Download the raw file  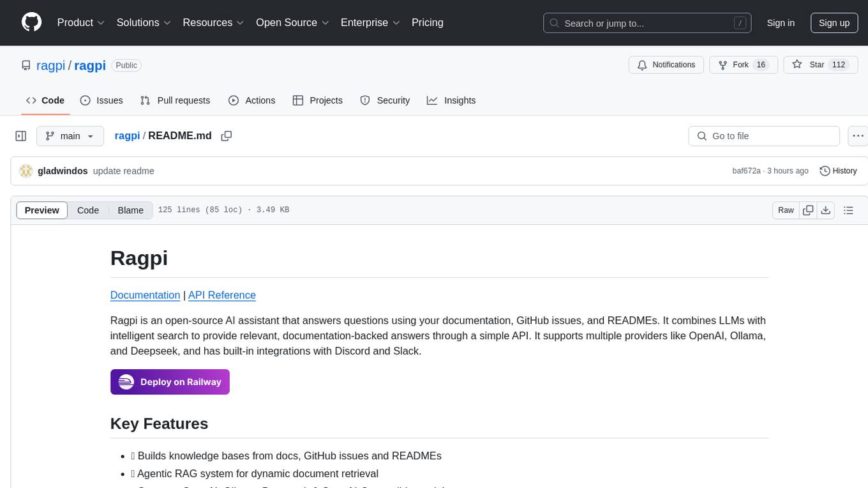pos(825,210)
